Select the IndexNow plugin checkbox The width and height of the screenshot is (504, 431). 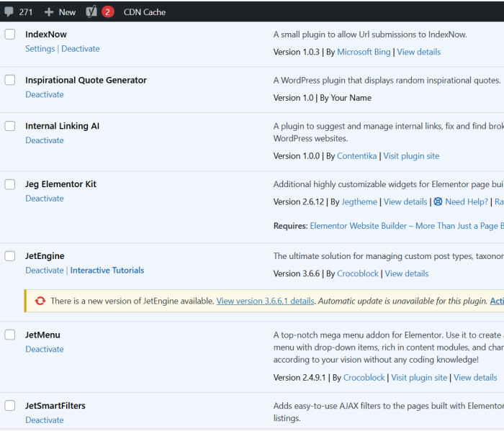10,34
